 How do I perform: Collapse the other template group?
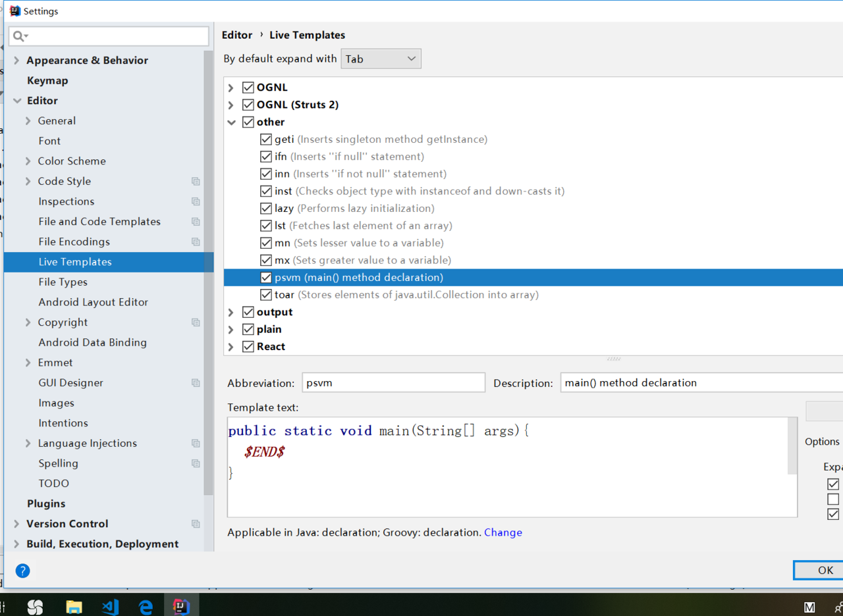pos(231,122)
